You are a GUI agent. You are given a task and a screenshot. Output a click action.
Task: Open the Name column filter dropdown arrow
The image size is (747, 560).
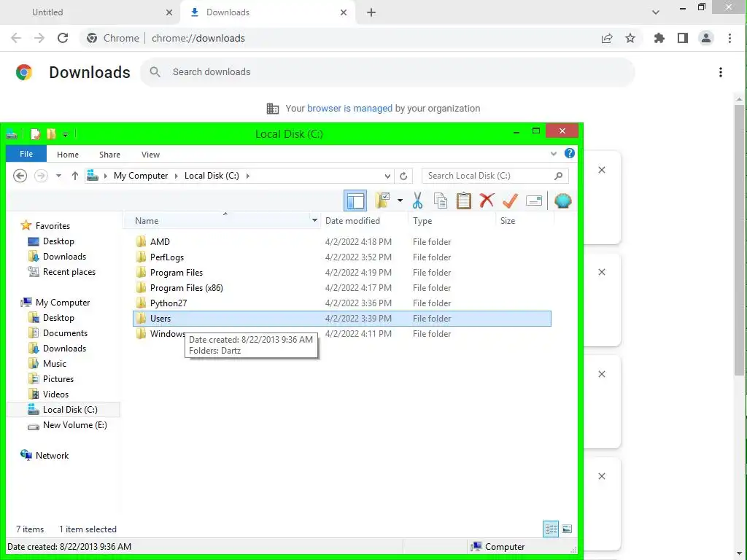(314, 220)
